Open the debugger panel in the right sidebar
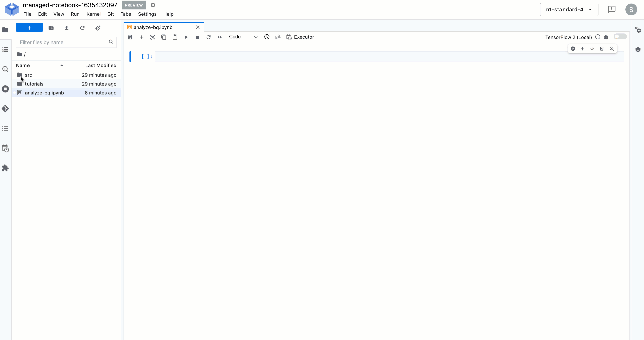The image size is (644, 340). click(x=638, y=49)
